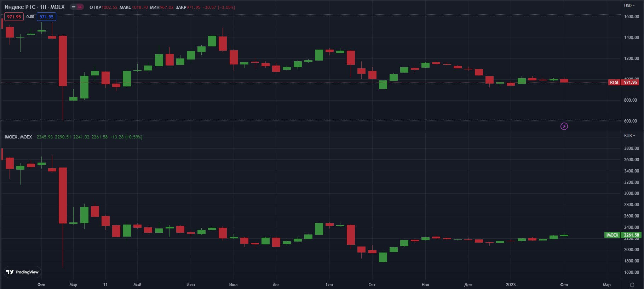Click the МАКС 1018.70 high value
Viewport: 644px width, 289px height.
click(134, 7)
